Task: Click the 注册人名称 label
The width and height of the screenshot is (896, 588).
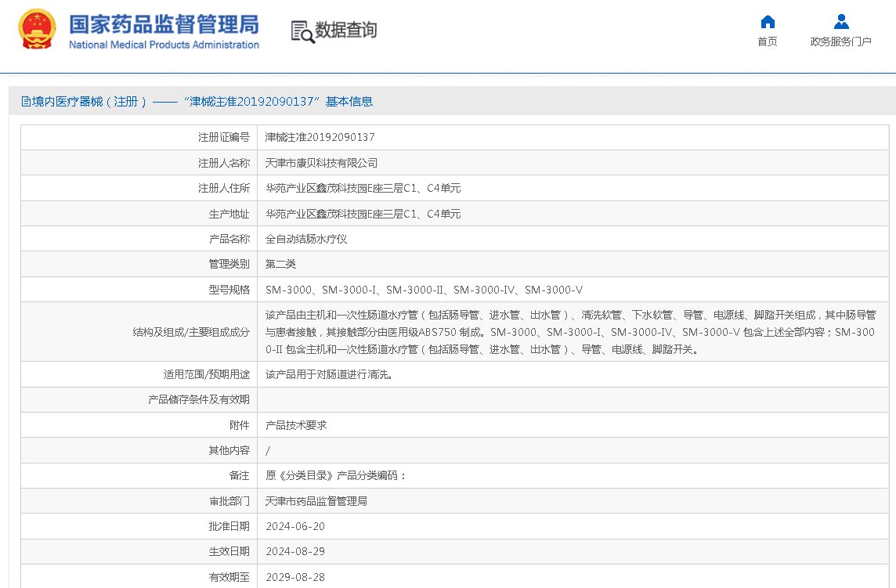Action: point(224,163)
